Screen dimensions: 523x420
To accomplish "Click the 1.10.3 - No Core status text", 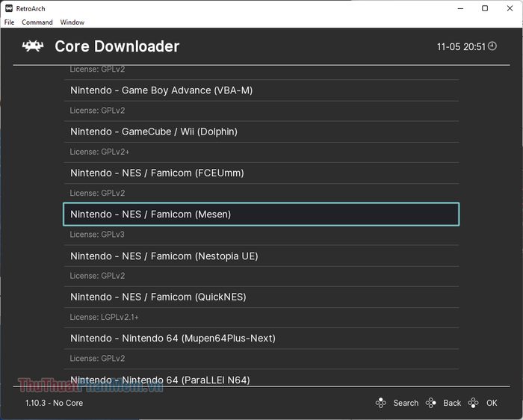I will pyautogui.click(x=54, y=403).
